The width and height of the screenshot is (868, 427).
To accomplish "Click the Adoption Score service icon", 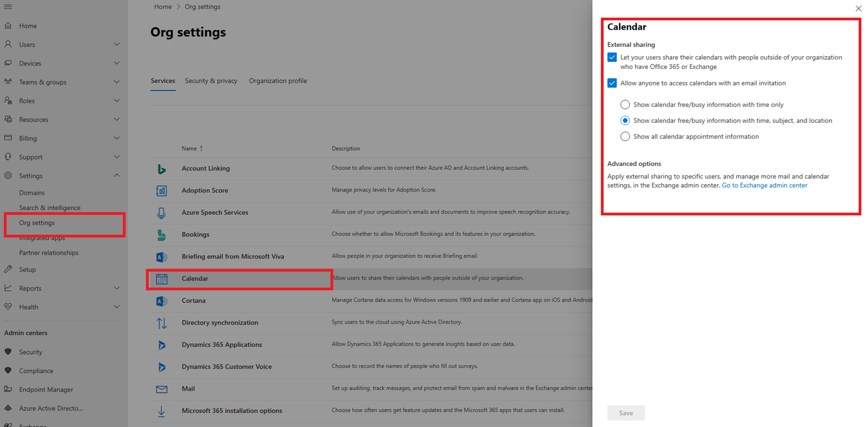I will click(x=161, y=191).
